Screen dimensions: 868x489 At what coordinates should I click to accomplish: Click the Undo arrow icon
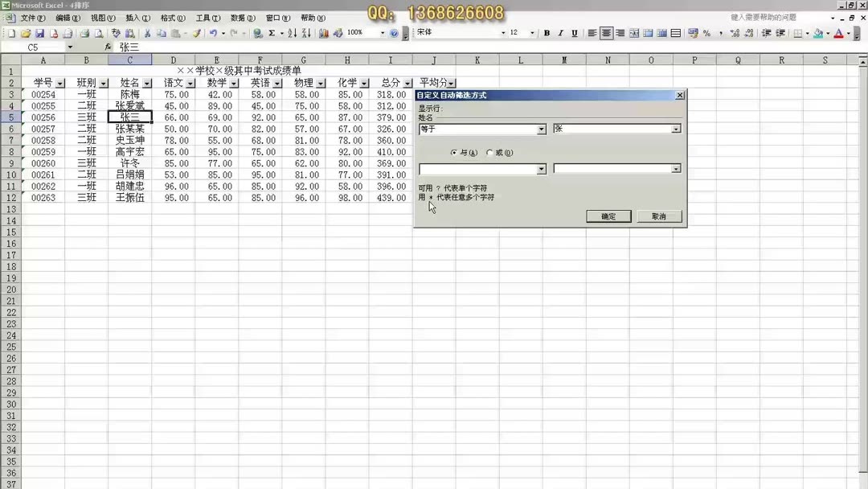tap(213, 33)
